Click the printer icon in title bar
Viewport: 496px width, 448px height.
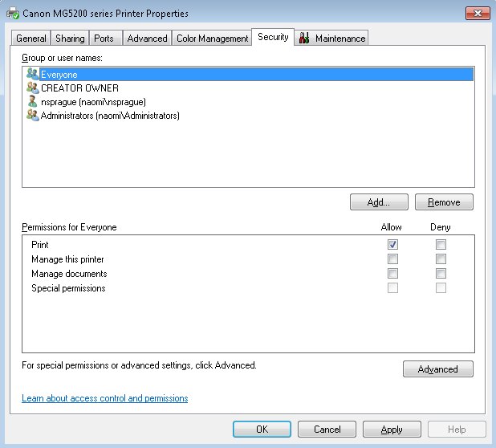13,14
